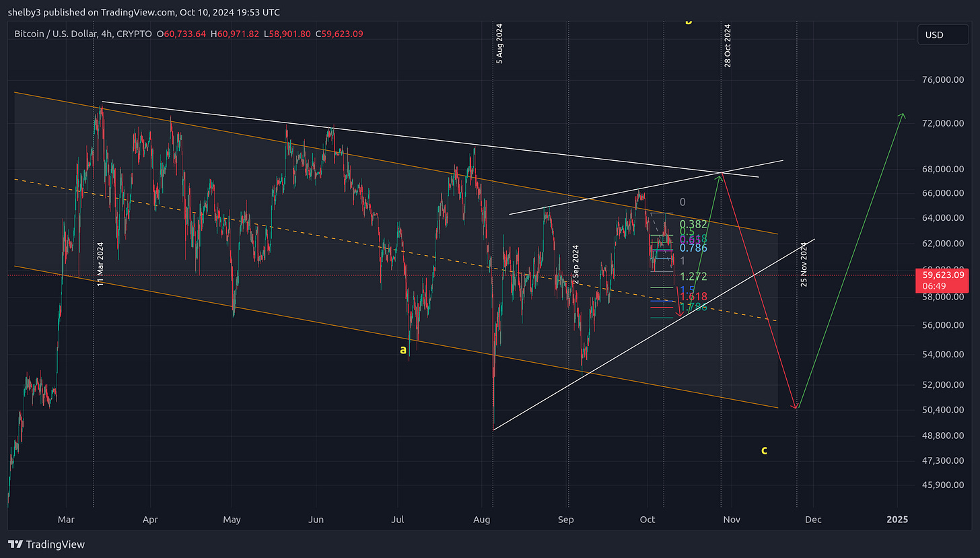Click the Oct label on time axis
This screenshot has height=558, width=980.
(647, 520)
